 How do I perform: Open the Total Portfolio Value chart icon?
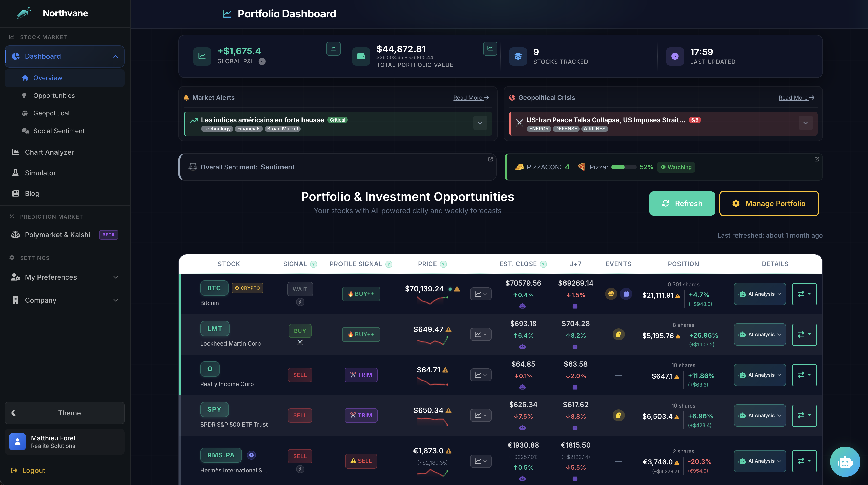490,48
